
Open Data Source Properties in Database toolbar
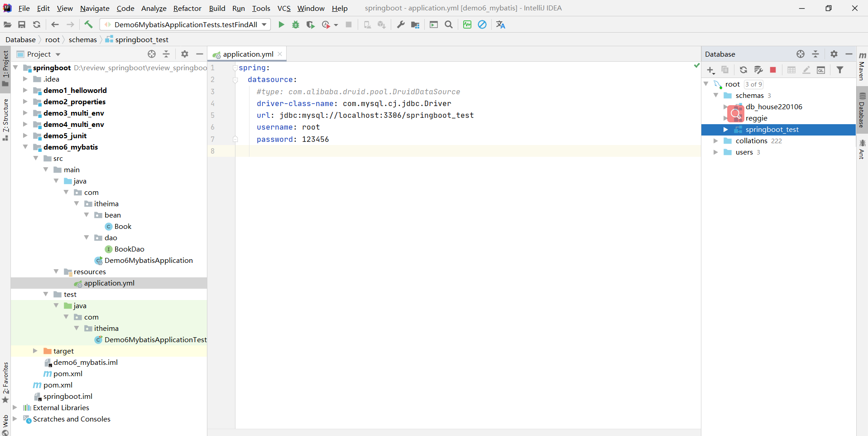(758, 70)
